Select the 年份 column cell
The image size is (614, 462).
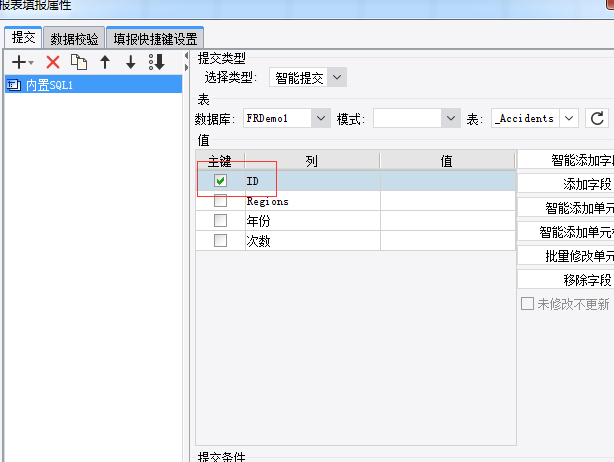coord(312,221)
